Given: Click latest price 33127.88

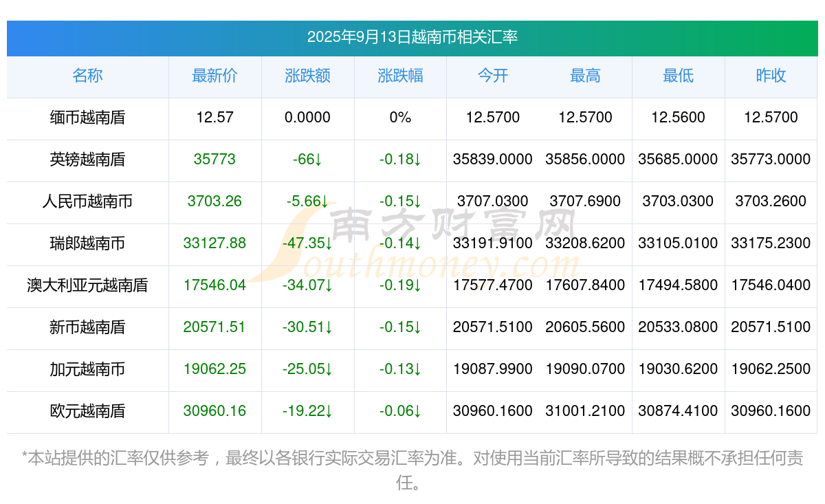Looking at the screenshot, I should click(214, 243).
